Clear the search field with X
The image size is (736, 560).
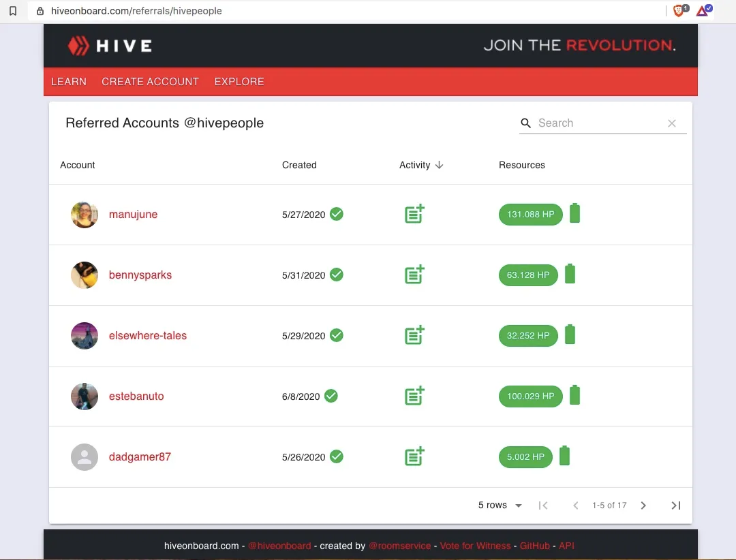672,123
